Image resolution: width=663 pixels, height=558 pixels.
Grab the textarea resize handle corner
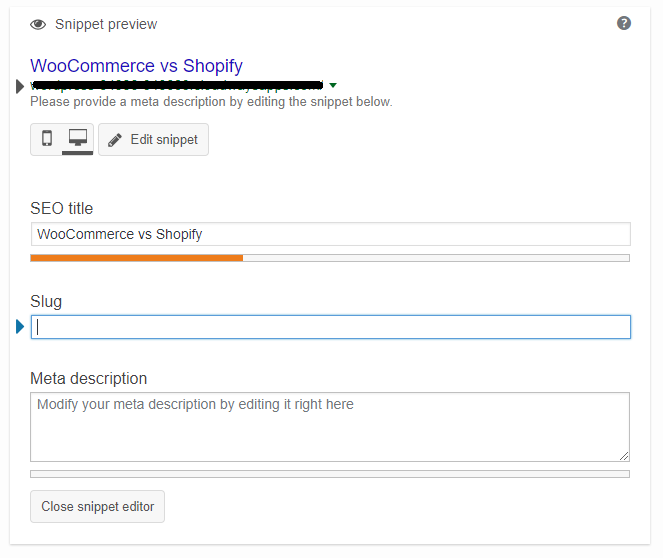(624, 456)
